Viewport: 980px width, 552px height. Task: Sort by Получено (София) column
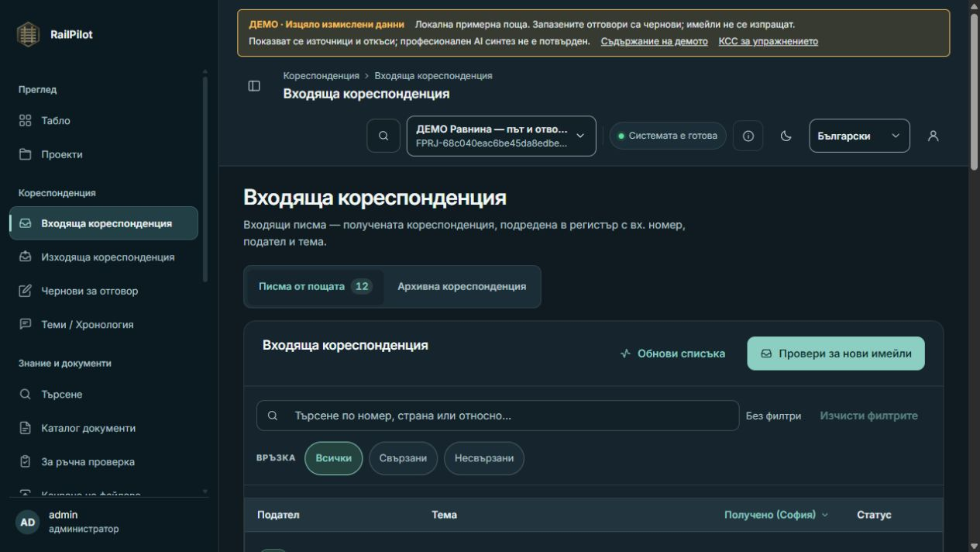coord(776,515)
